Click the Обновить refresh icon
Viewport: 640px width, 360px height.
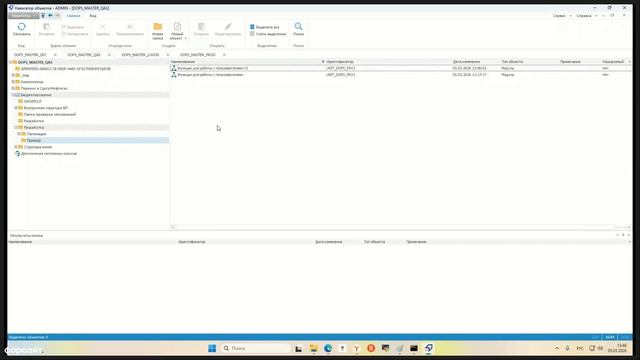(22, 27)
